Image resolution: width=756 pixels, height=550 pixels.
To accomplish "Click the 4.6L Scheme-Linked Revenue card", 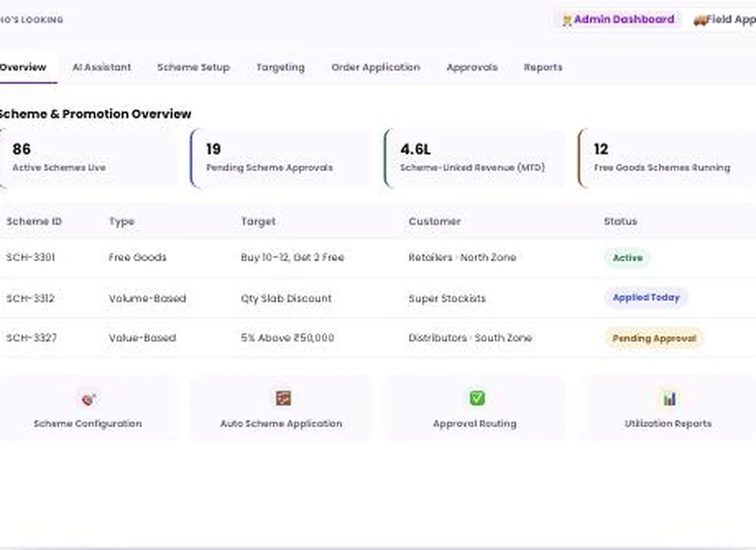I will point(475,158).
